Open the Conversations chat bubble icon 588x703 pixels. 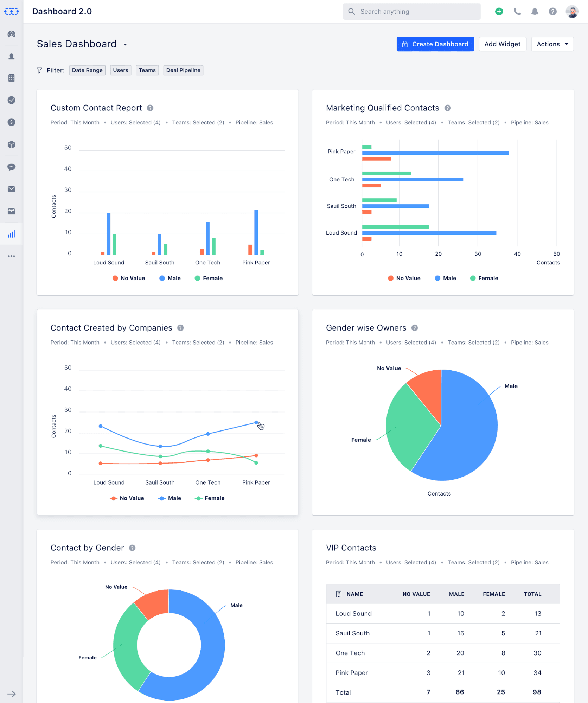coord(11,167)
